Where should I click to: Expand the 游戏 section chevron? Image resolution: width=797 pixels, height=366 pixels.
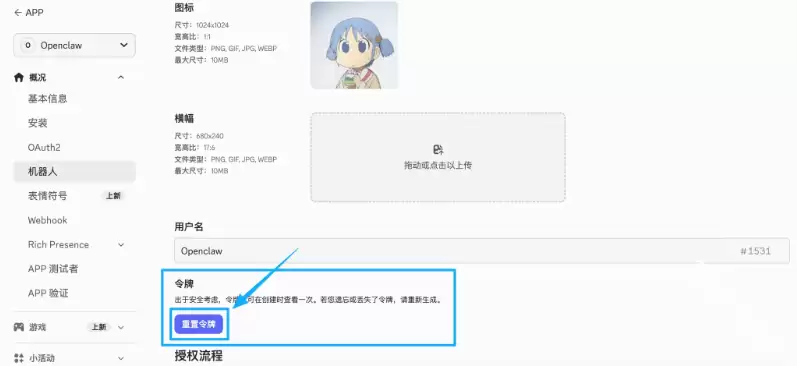point(121,327)
